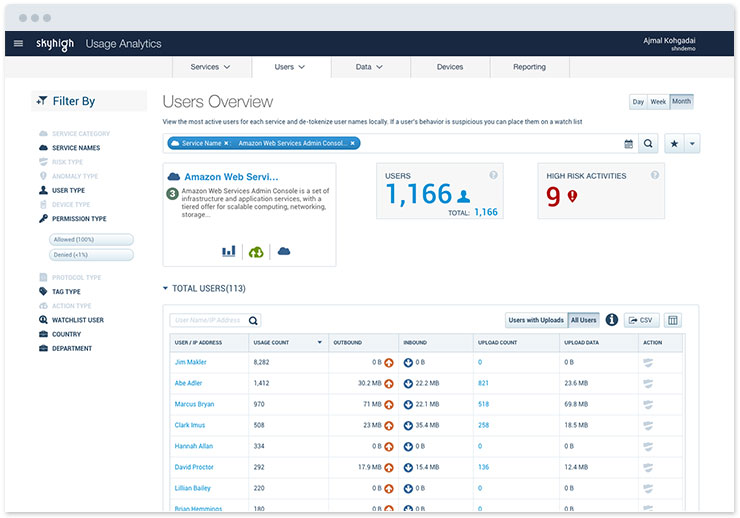740x518 pixels.
Task: Toggle the Allowed (100%) permission filter
Action: 91,240
